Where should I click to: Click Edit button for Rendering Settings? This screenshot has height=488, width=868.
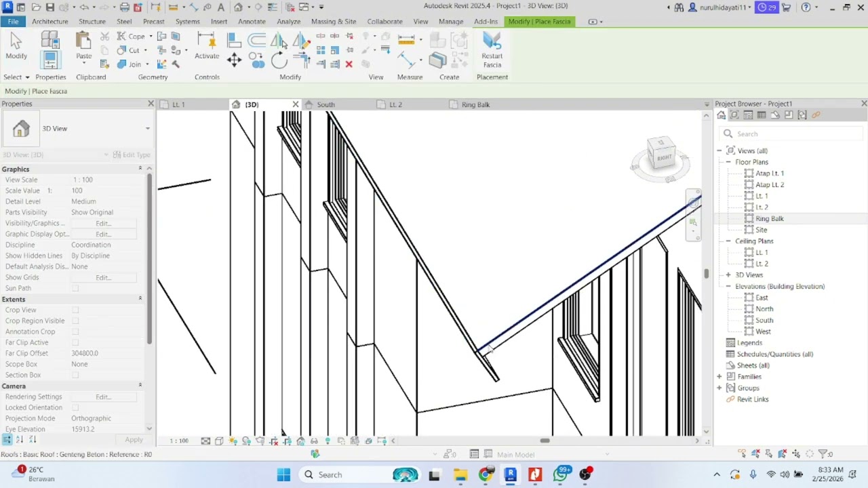pos(103,396)
